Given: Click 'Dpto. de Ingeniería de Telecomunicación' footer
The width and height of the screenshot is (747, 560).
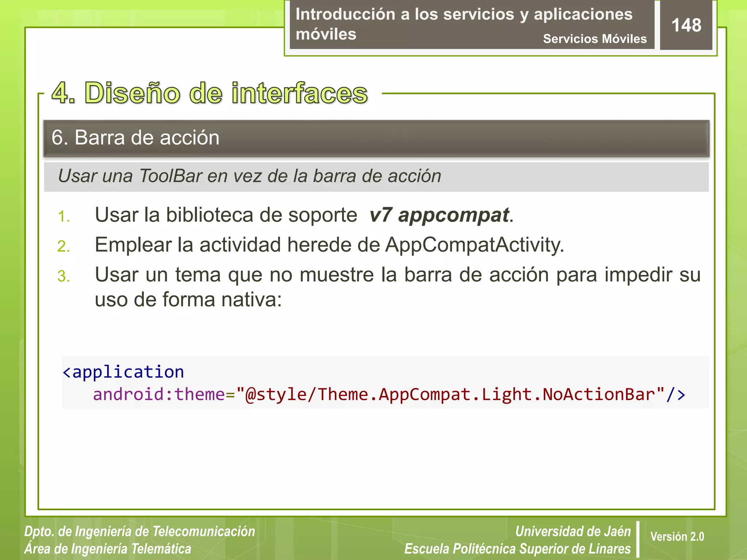Looking at the screenshot, I should pyautogui.click(x=140, y=532).
